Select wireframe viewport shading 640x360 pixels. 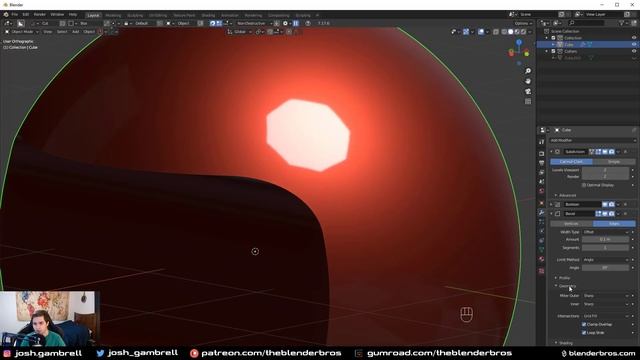[504, 32]
